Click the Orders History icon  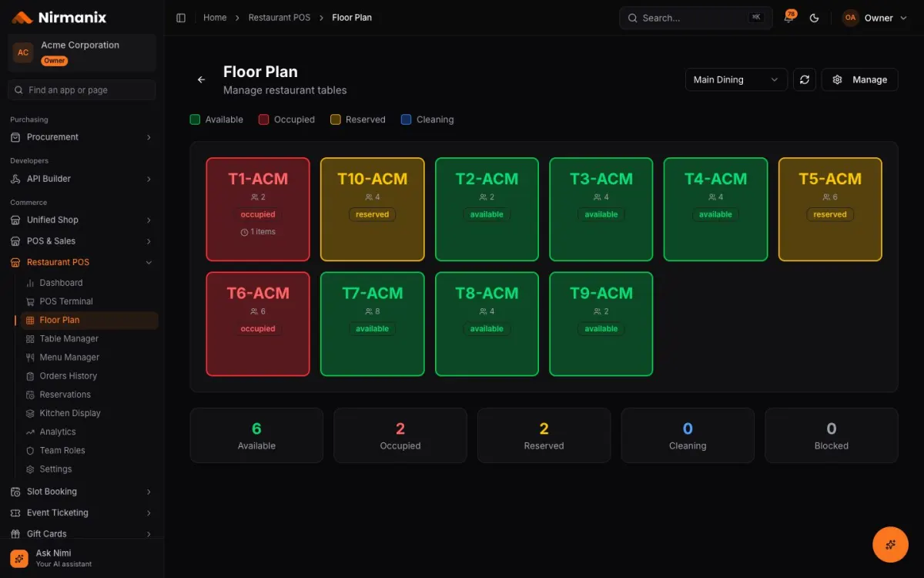tap(31, 376)
